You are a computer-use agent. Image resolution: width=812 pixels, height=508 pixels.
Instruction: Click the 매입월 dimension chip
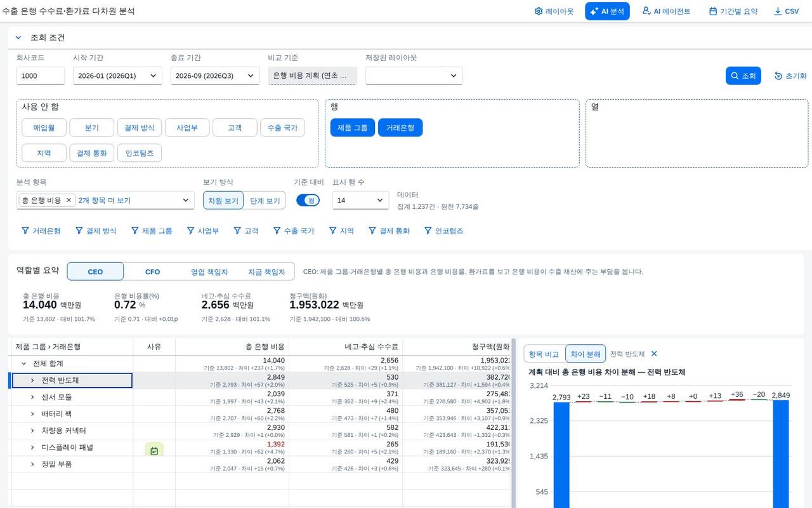44,128
